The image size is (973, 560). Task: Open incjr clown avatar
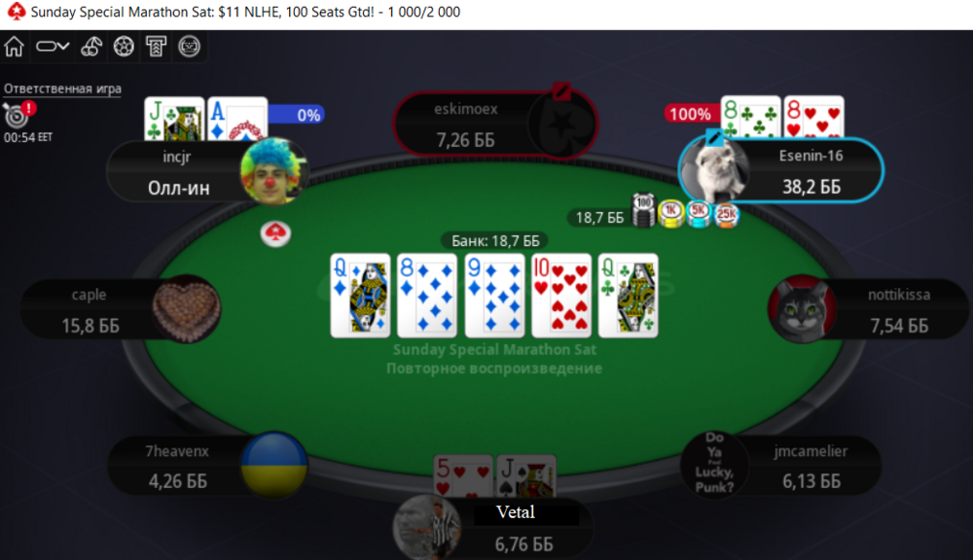click(273, 171)
